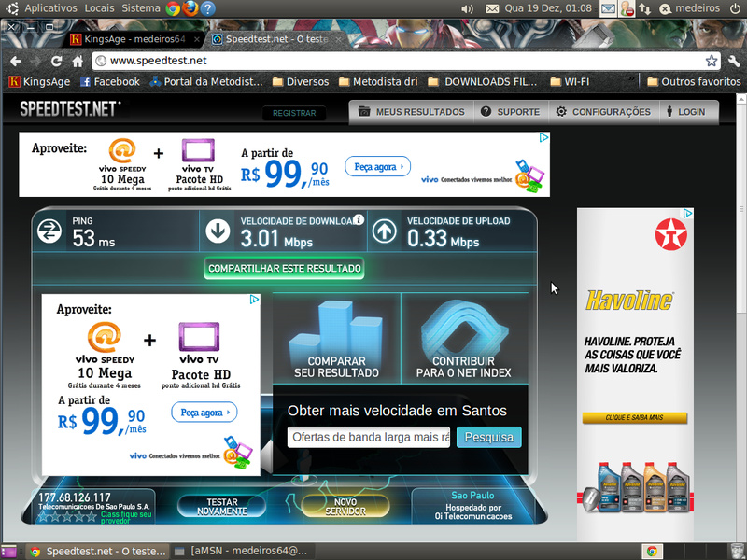Open Meus Resultados tab
747x560 pixels.
coord(411,112)
